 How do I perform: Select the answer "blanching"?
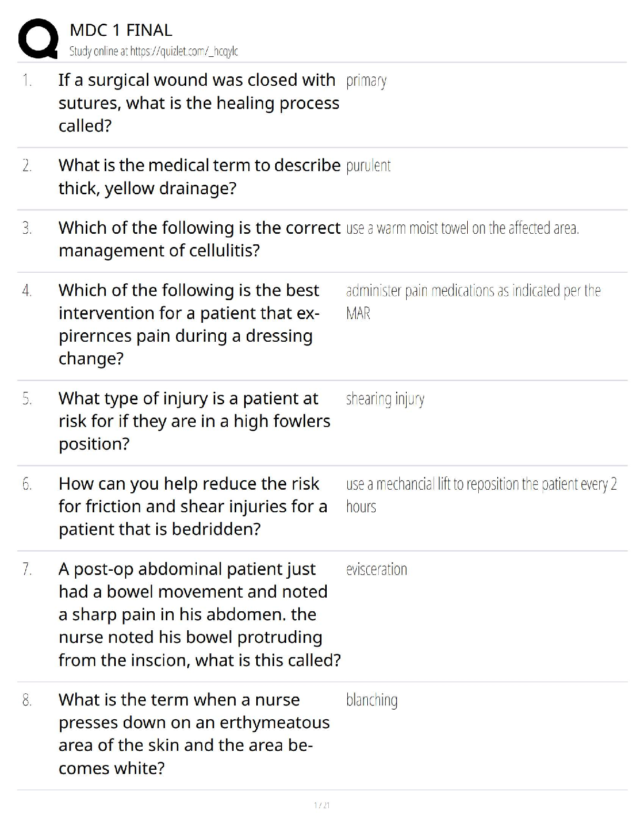372,700
